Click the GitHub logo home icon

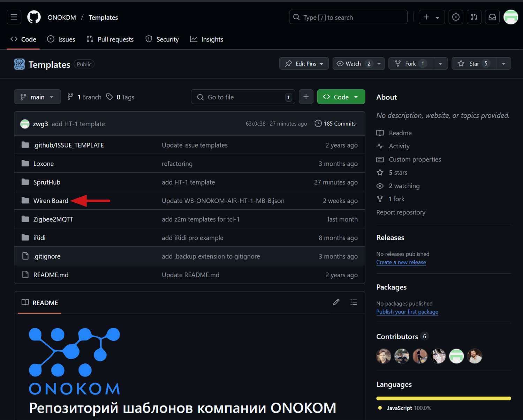34,17
